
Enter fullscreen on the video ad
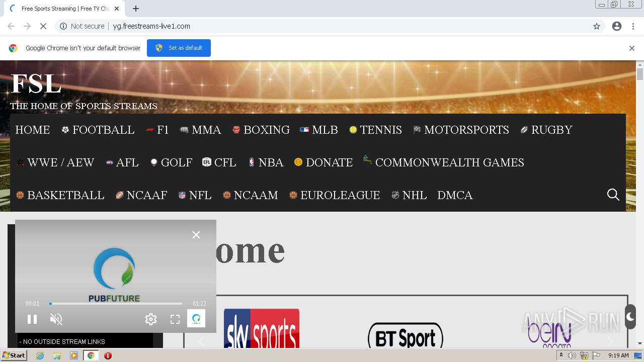click(175, 319)
